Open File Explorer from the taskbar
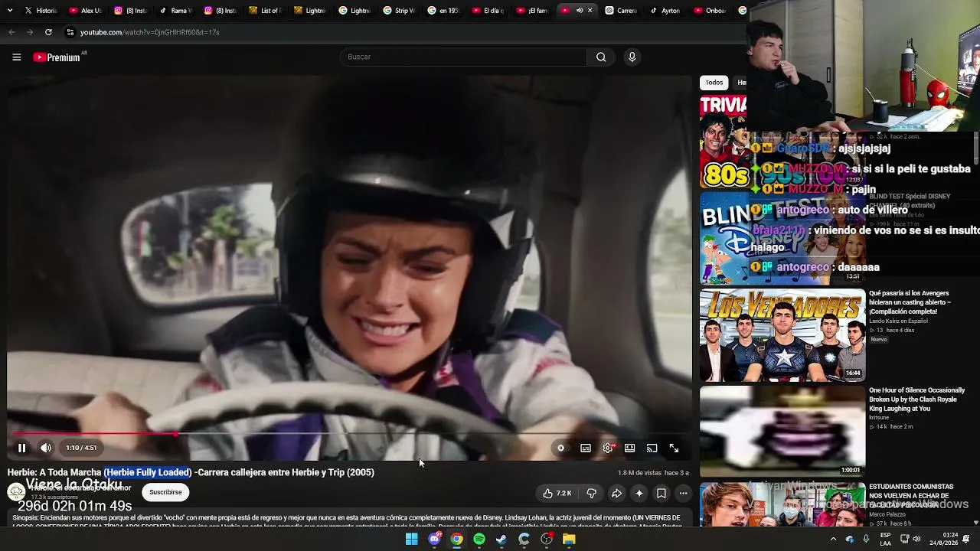This screenshot has width=980, height=551. pos(569,540)
